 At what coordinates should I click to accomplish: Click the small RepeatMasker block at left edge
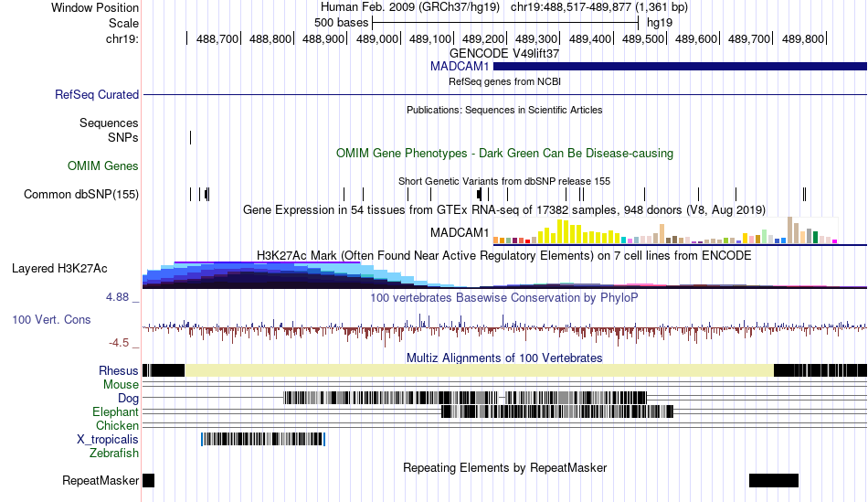pos(148,480)
